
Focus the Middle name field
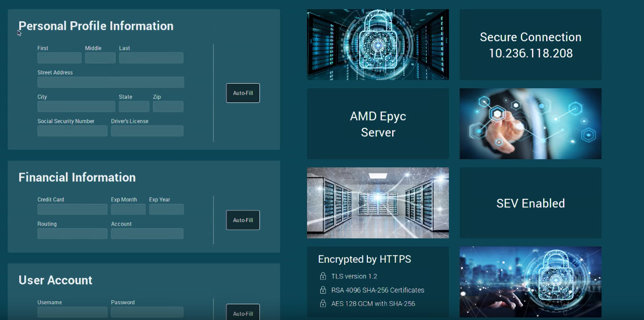tap(100, 58)
